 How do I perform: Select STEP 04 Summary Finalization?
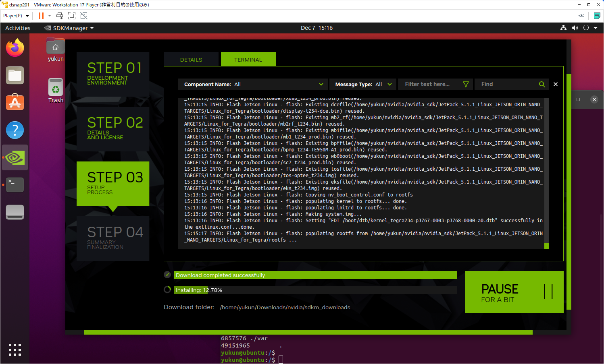pos(113,238)
